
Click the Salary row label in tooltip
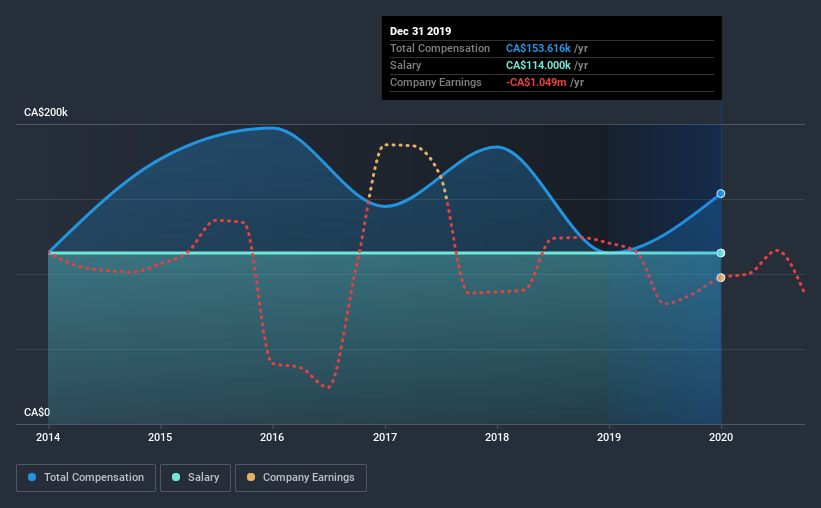click(x=405, y=65)
